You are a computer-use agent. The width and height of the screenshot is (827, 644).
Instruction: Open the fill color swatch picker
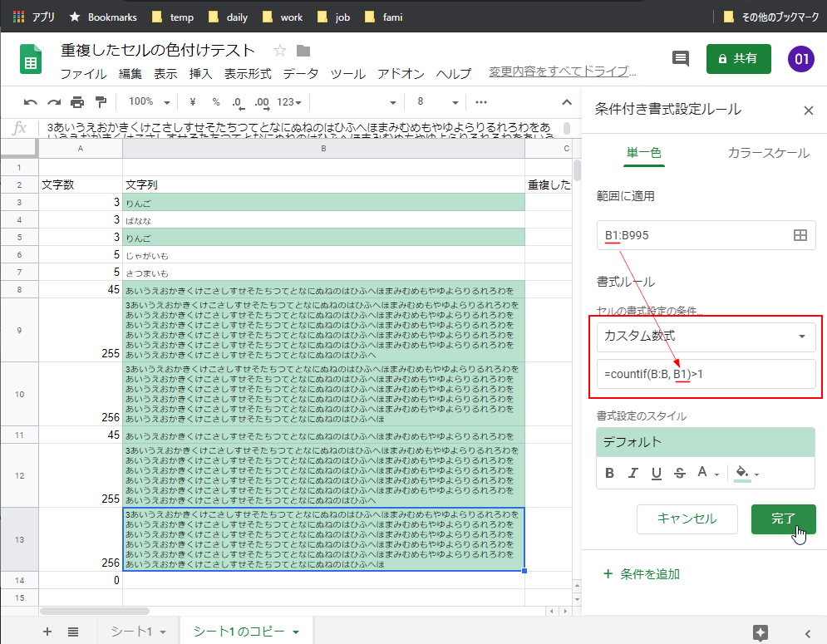click(742, 472)
